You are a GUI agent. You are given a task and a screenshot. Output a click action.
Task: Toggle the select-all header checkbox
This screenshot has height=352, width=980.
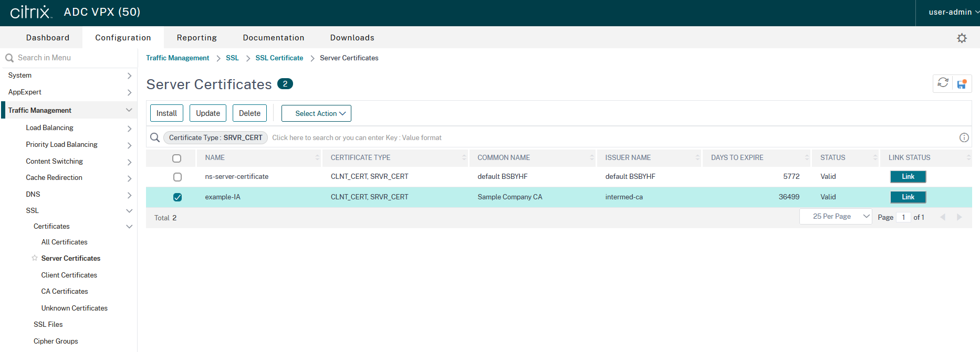coord(177,158)
